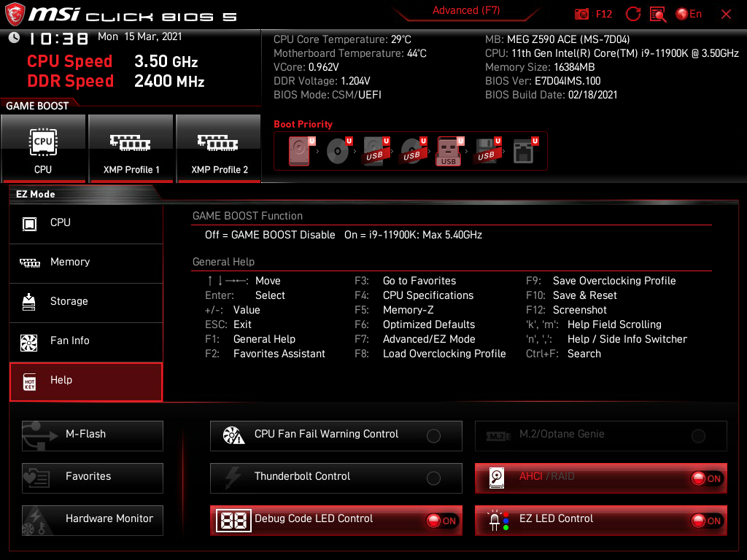Toggle Debug Code LED Control ON switch

pos(442,521)
